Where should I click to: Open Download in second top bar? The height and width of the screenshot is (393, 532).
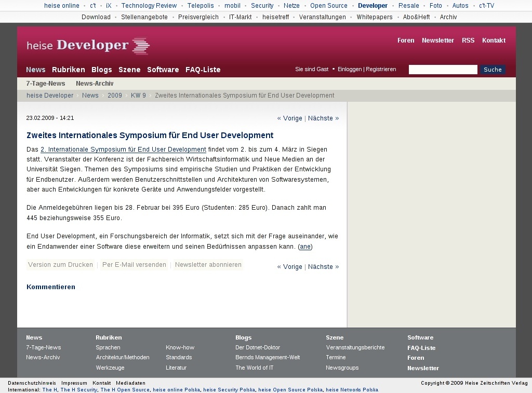96,17
